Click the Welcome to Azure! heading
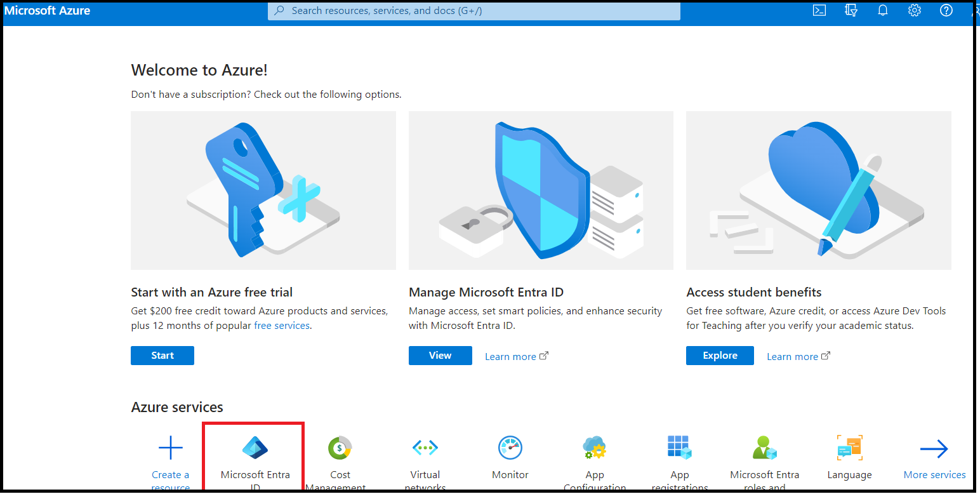The height and width of the screenshot is (494, 980). [199, 70]
